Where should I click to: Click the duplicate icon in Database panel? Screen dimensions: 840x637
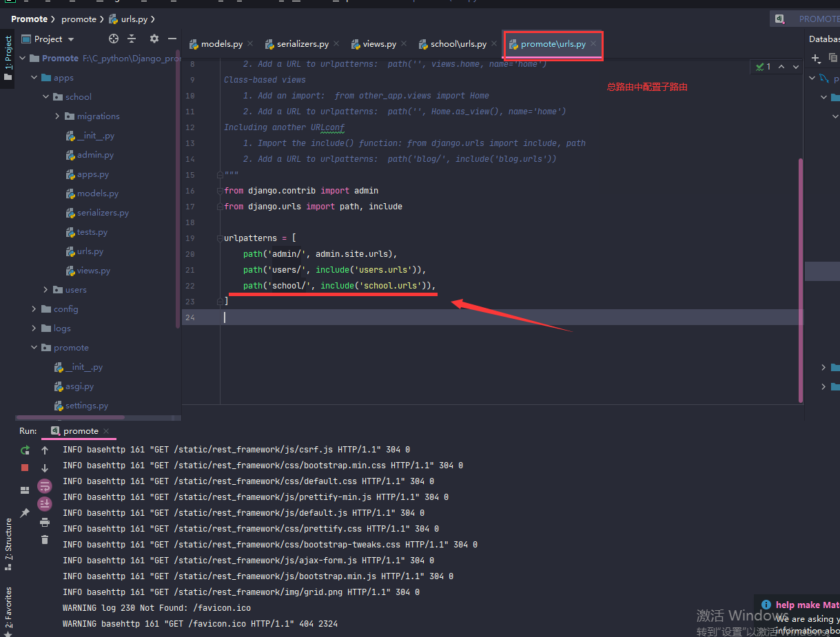[x=834, y=59]
